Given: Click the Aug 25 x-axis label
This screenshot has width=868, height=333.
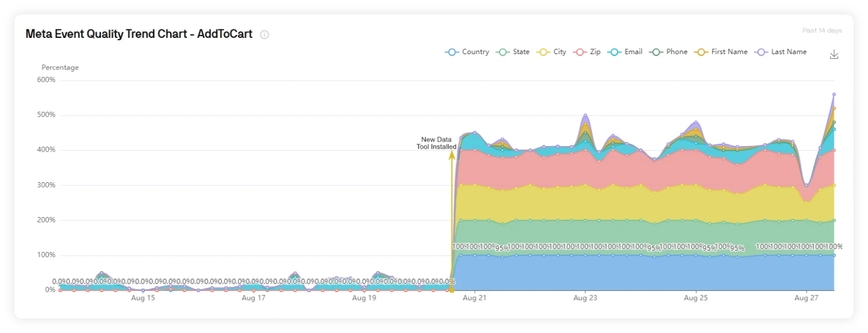Looking at the screenshot, I should click(695, 298).
